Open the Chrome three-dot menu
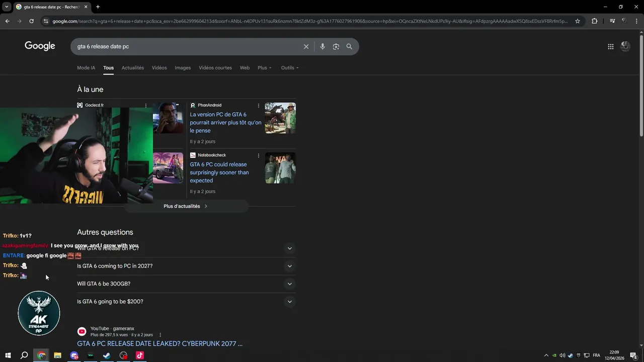 click(x=636, y=21)
